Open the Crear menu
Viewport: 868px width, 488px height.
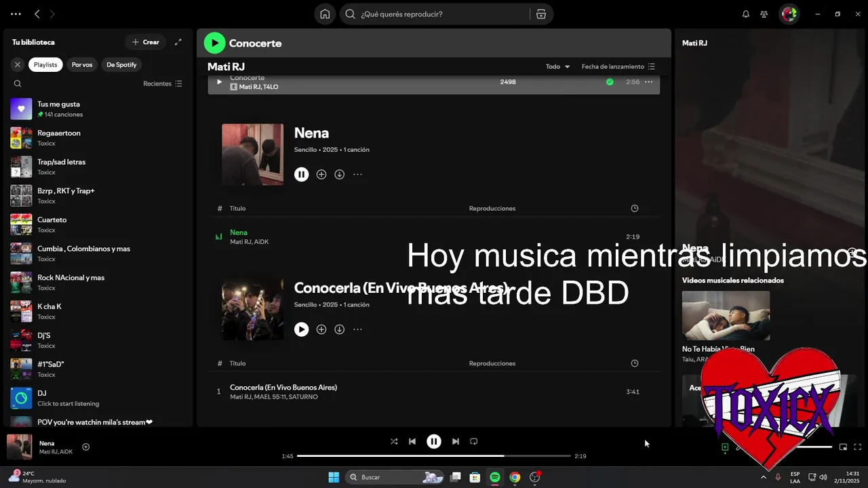click(x=146, y=42)
